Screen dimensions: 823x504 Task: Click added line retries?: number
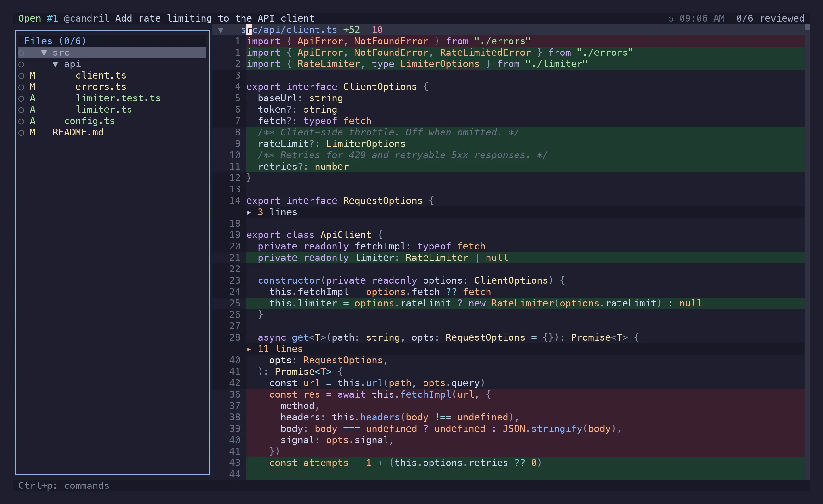pyautogui.click(x=525, y=167)
